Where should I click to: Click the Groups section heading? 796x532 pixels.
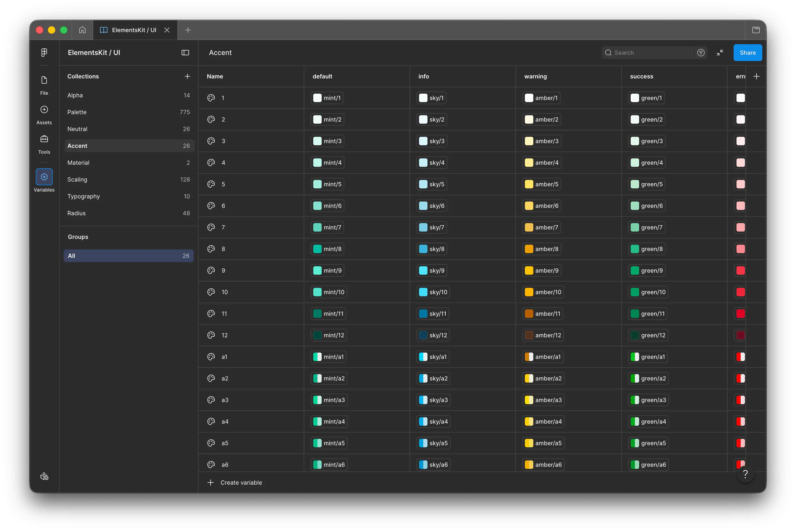pyautogui.click(x=78, y=237)
